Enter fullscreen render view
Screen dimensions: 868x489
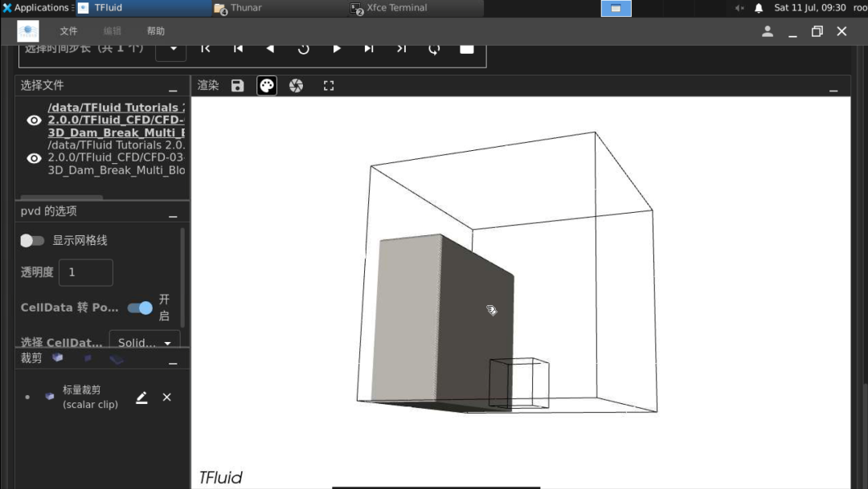329,86
